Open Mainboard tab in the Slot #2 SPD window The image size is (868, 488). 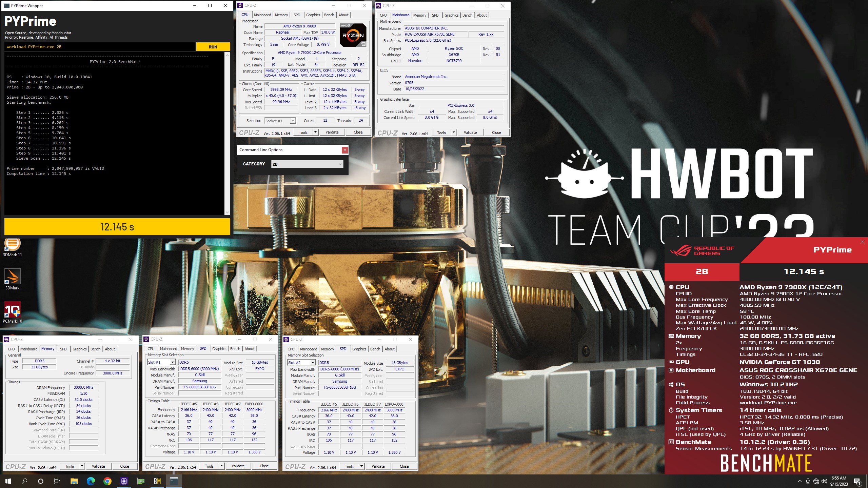pyautogui.click(x=309, y=349)
